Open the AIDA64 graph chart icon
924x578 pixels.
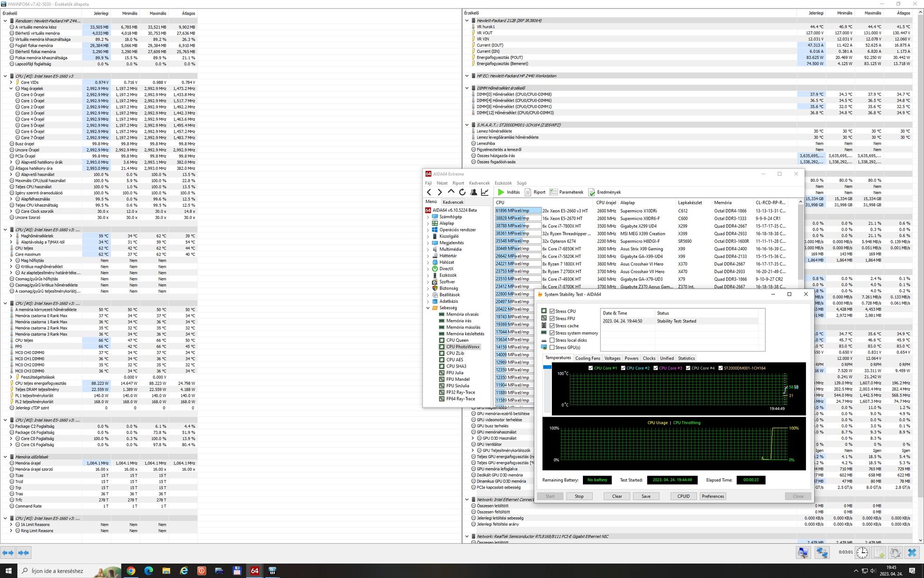point(485,192)
